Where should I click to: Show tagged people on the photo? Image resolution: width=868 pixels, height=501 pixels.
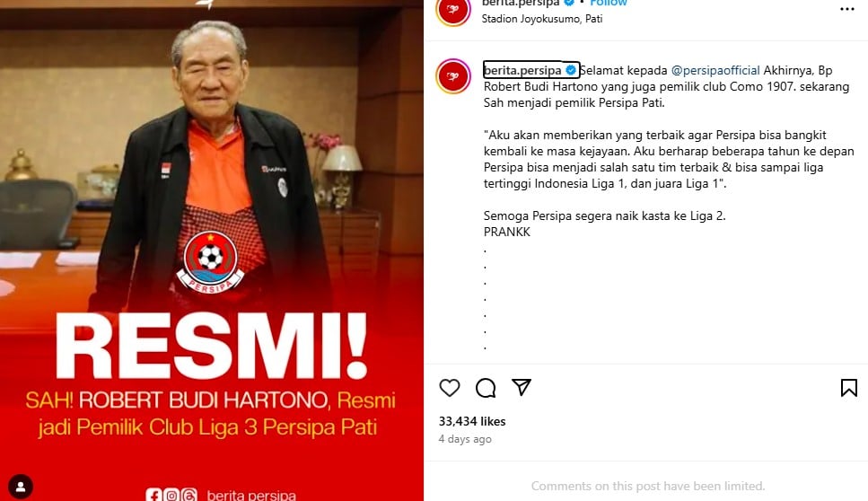21,487
